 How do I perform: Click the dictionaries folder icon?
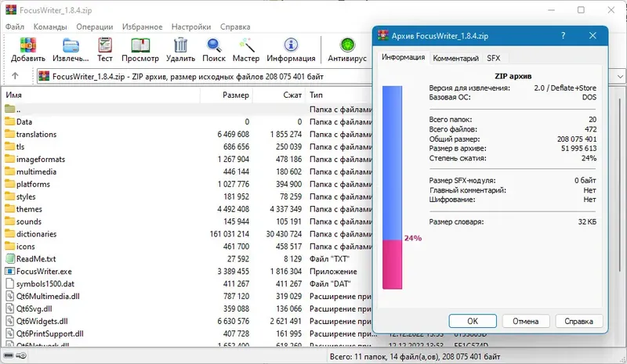9,234
